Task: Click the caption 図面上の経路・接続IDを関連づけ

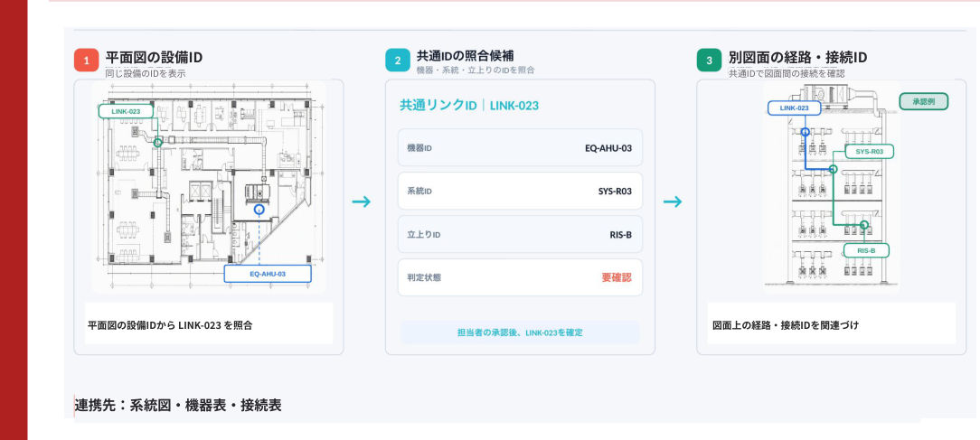Action: (x=786, y=325)
